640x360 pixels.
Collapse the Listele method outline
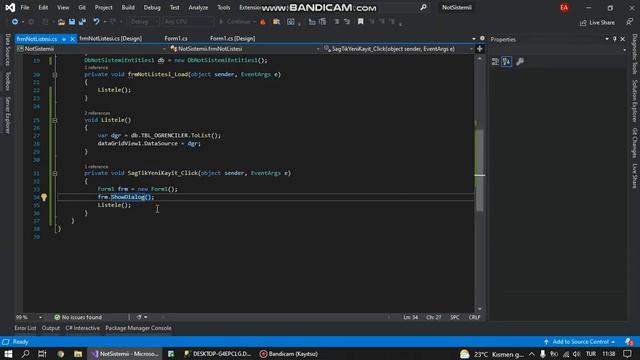55,120
